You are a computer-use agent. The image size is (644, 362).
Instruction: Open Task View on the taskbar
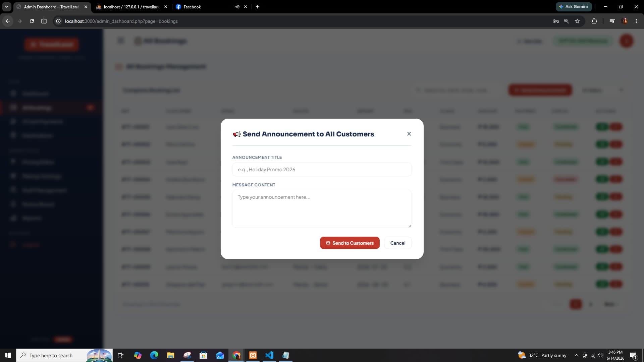click(121, 355)
